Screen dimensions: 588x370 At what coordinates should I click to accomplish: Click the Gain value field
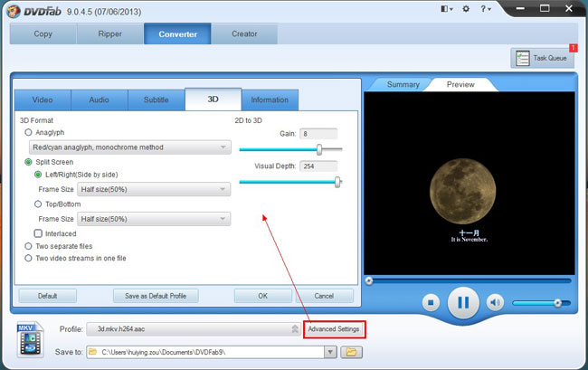pyautogui.click(x=318, y=134)
